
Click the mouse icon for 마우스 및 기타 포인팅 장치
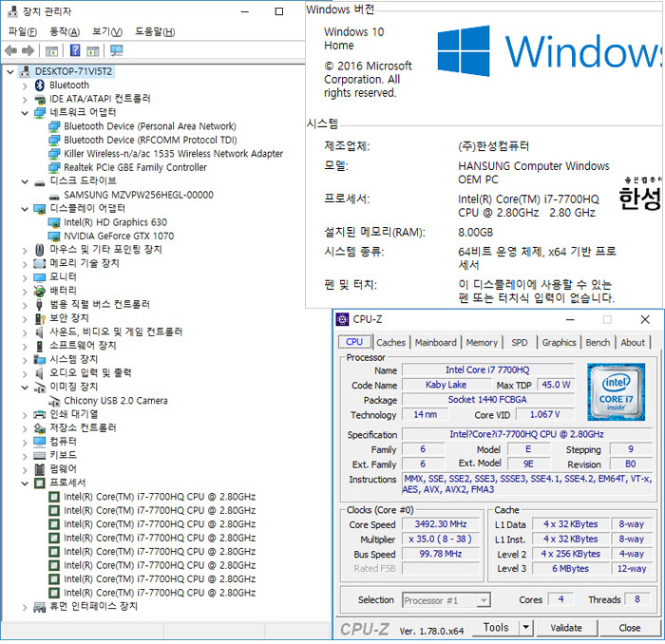click(x=40, y=250)
